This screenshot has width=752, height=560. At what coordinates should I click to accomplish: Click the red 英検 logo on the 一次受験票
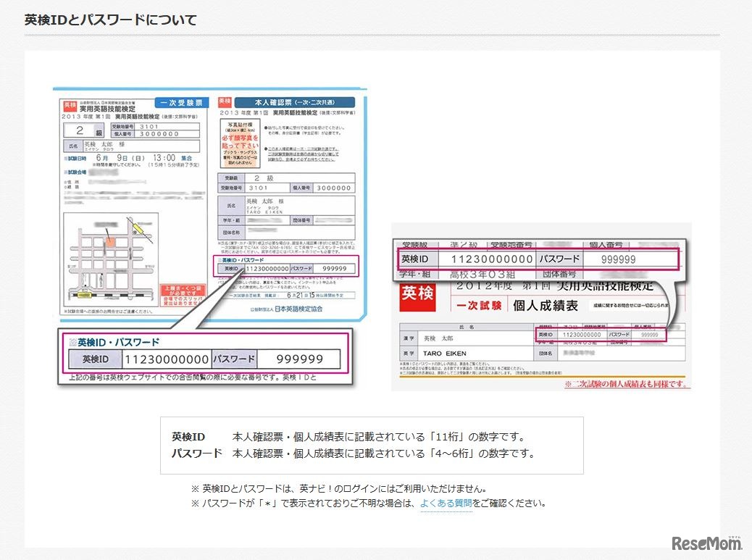[70, 104]
